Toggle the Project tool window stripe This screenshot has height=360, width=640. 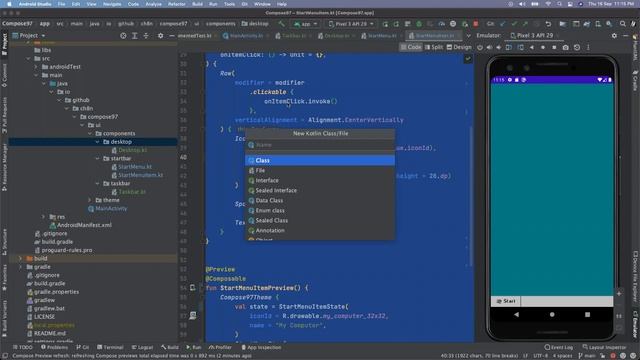coord(4,45)
